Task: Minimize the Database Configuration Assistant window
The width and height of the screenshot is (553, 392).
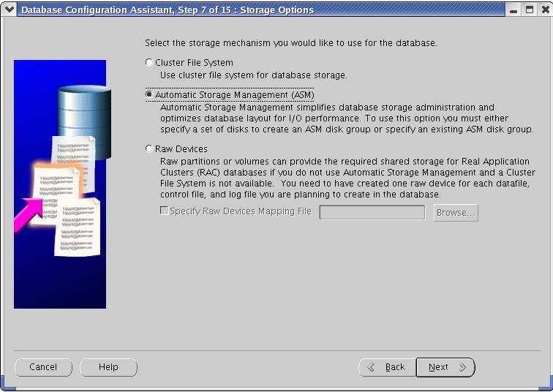Action: click(x=515, y=10)
